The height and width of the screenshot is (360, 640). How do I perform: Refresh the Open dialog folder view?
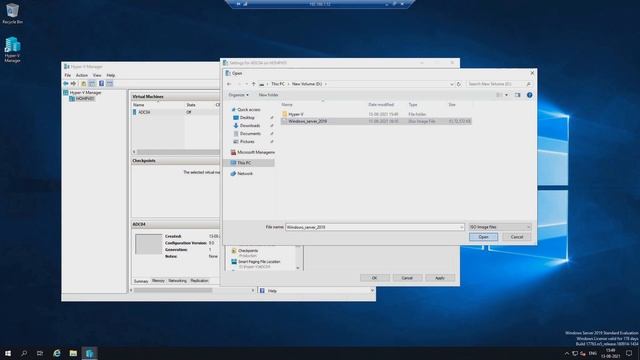click(459, 84)
